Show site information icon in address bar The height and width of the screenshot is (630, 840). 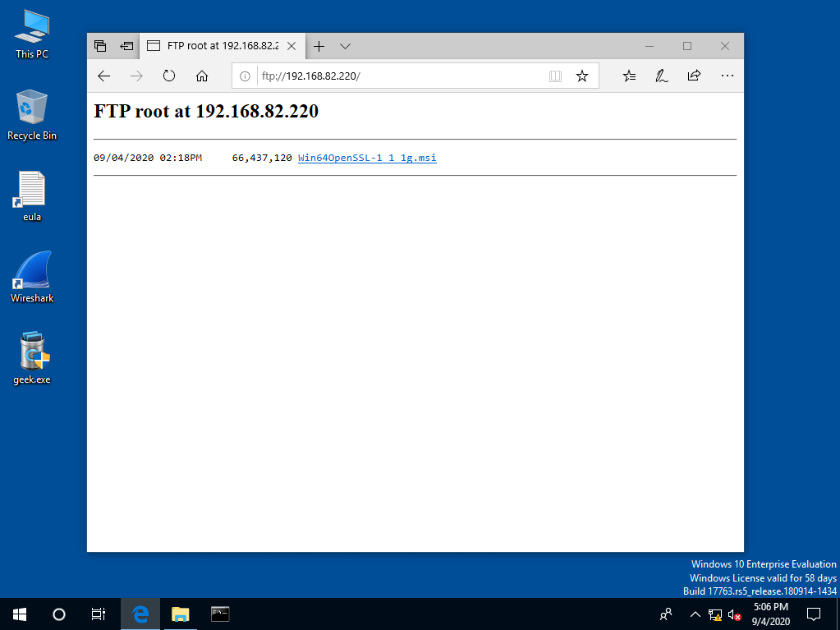tap(245, 76)
